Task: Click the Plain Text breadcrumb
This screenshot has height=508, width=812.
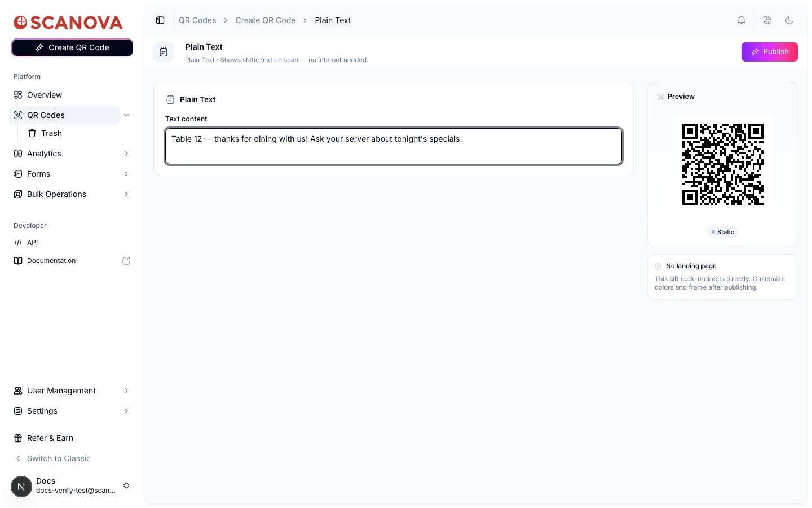Action: pos(333,20)
